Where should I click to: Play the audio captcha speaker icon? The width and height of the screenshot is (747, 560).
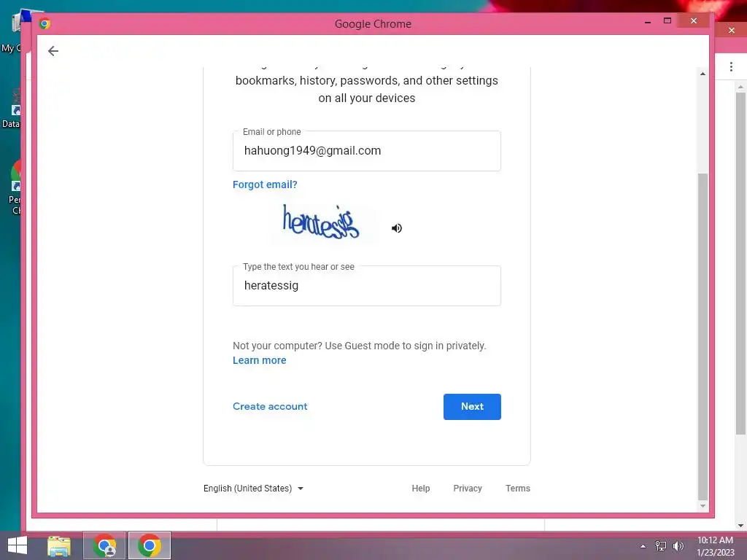(396, 228)
